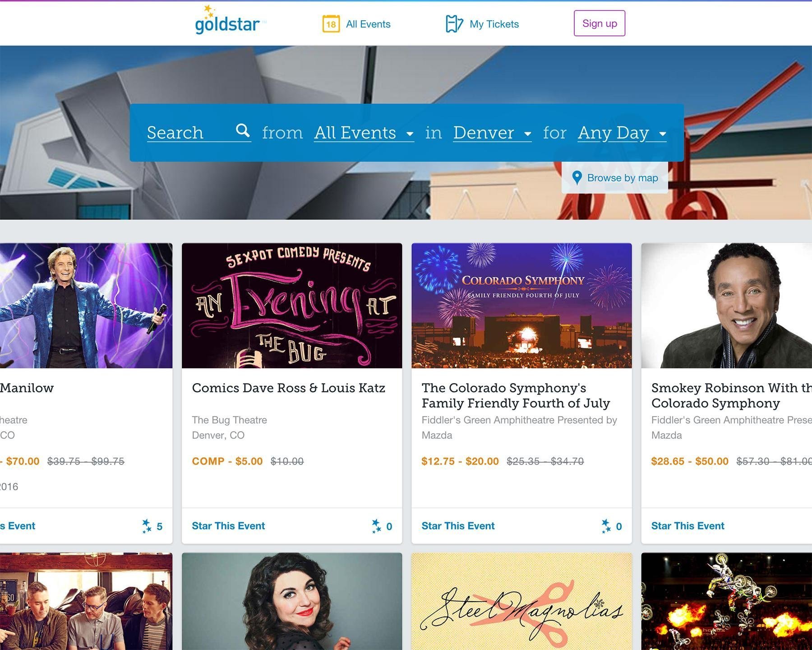Click struck-through $25.35 - $34.70 price
The image size is (812, 650).
tap(545, 461)
